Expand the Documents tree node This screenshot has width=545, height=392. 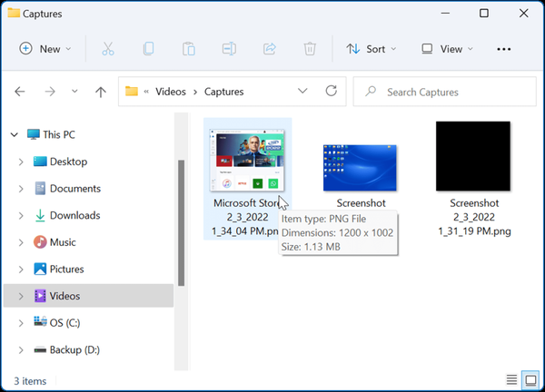click(21, 189)
